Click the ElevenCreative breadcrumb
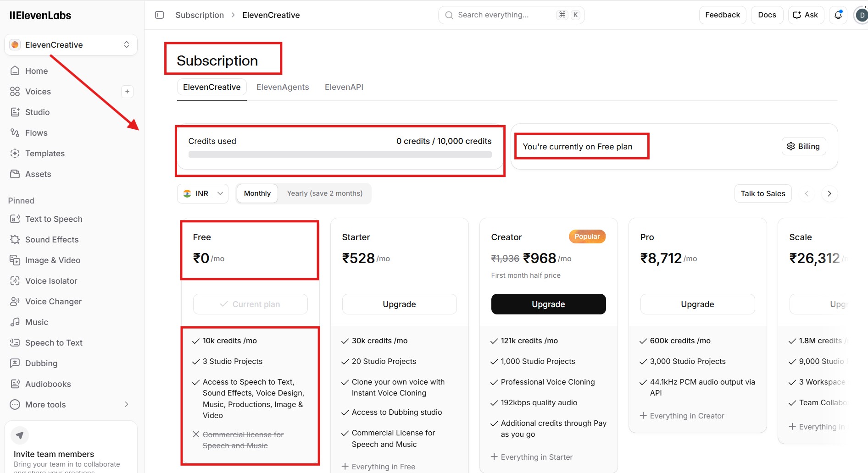 271,15
